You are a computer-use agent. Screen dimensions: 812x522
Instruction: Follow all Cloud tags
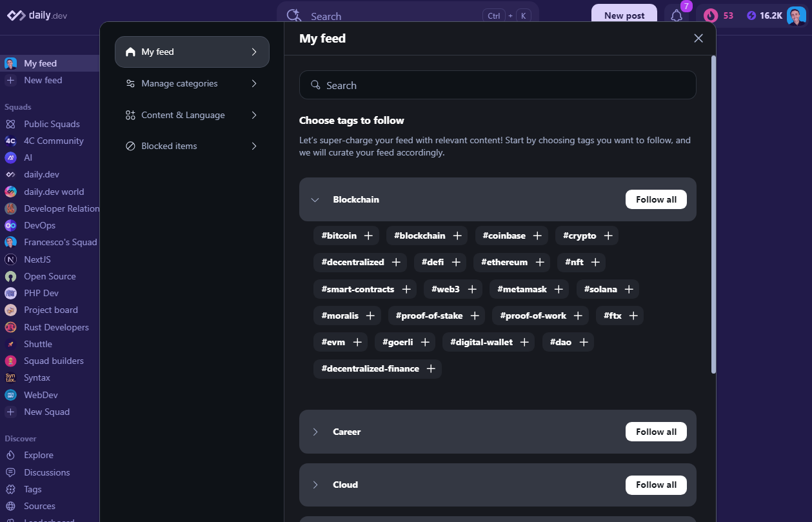[x=656, y=485]
